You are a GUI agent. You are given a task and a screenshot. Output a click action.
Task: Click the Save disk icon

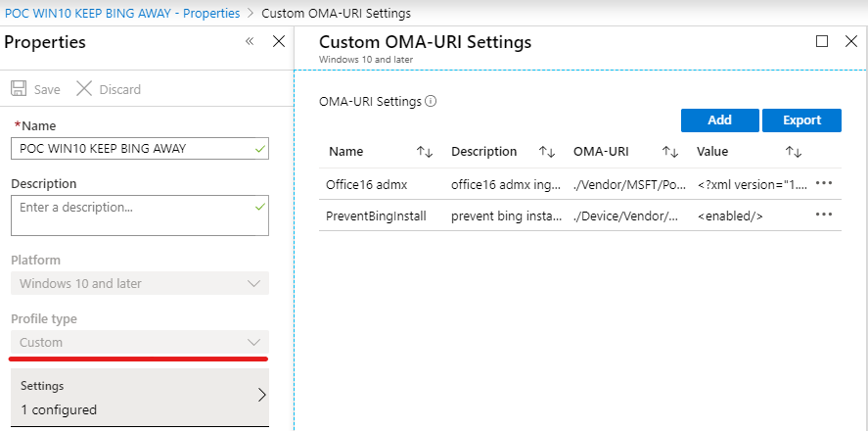(19, 88)
